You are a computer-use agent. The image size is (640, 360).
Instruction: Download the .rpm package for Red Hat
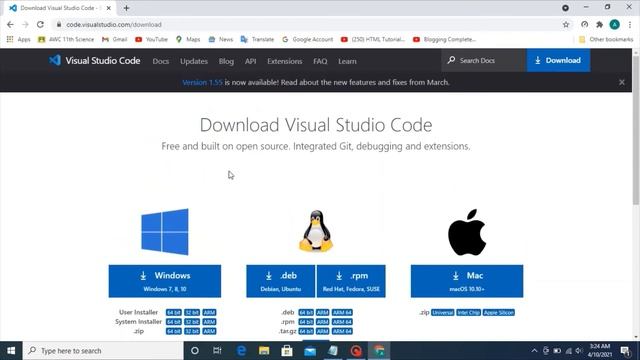pyautogui.click(x=351, y=281)
